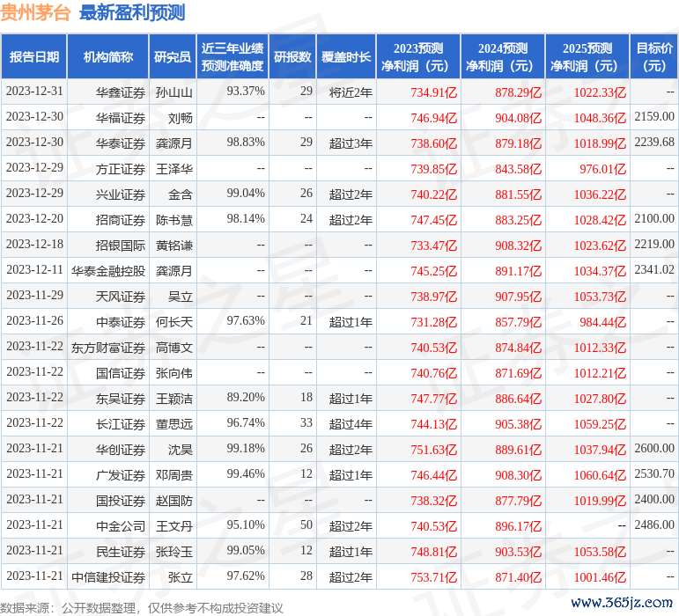Click the accuracy value 93.37%
679x616 pixels.
(246, 91)
